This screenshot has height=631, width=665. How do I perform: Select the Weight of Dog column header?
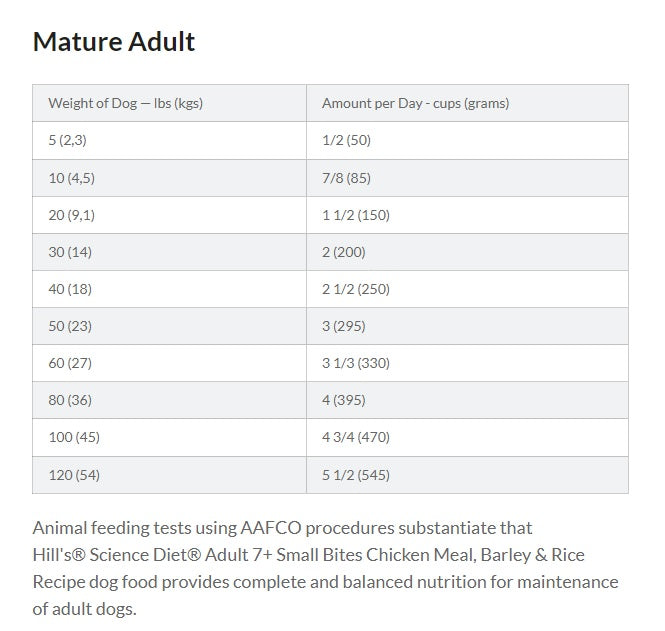[169, 103]
